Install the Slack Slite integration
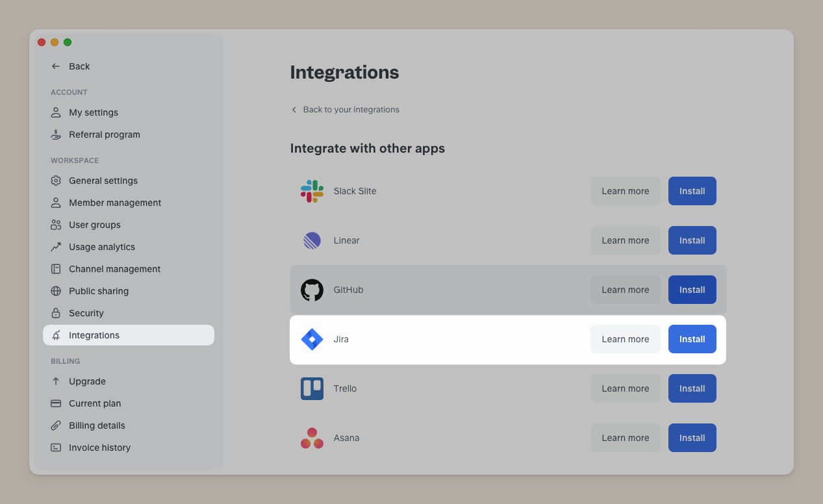823x504 pixels. 692,191
